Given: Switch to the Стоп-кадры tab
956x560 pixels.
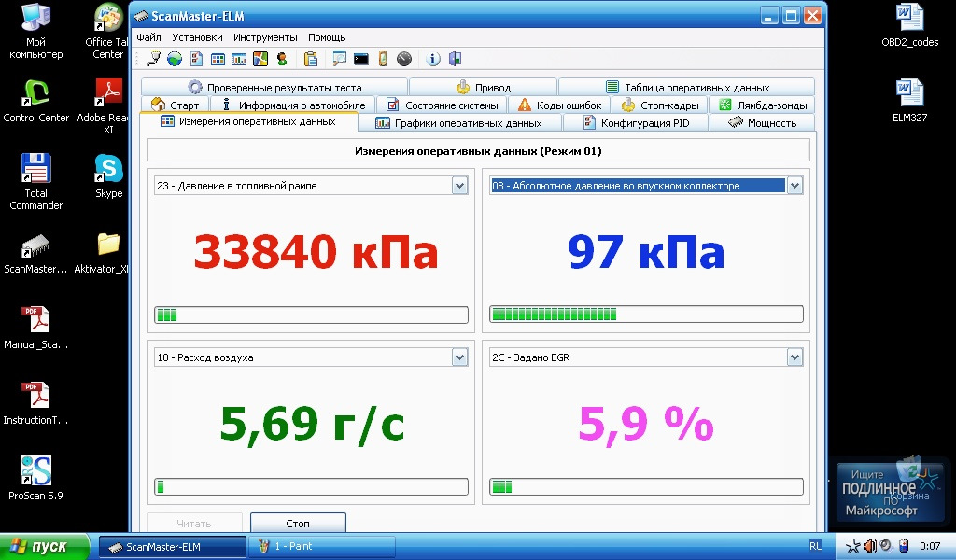Looking at the screenshot, I should [660, 105].
